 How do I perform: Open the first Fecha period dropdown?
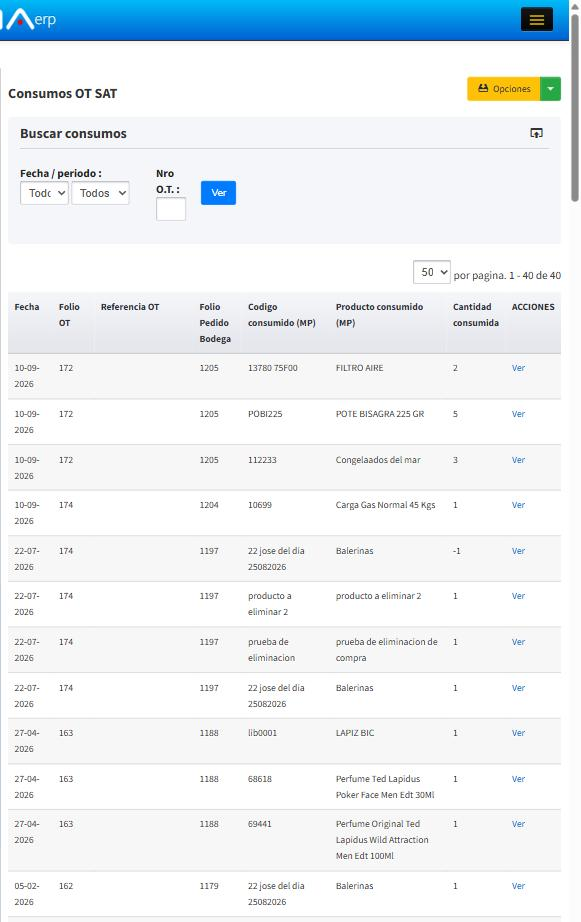pyautogui.click(x=45, y=193)
